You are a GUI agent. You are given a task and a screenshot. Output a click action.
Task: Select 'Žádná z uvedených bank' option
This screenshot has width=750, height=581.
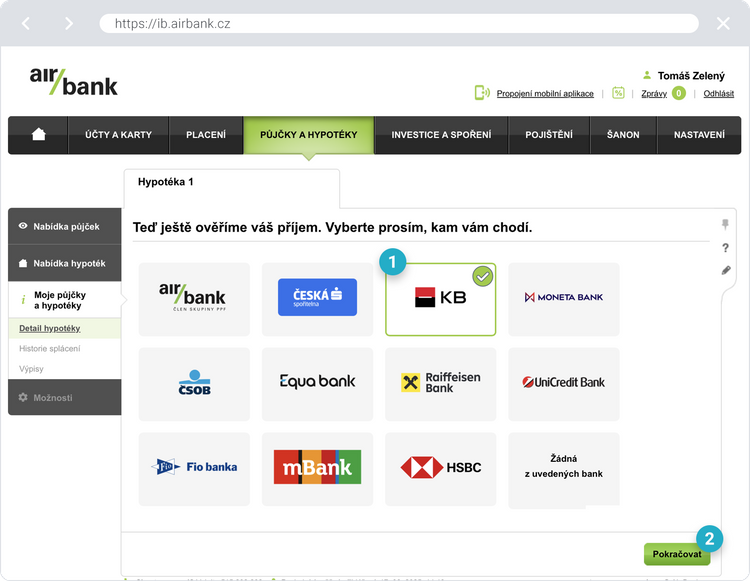click(563, 467)
